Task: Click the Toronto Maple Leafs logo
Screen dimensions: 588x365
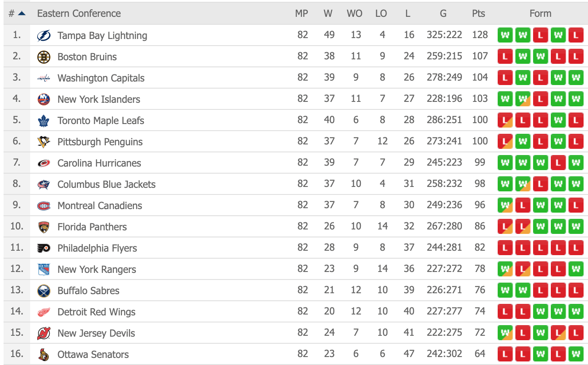Action: click(x=44, y=120)
